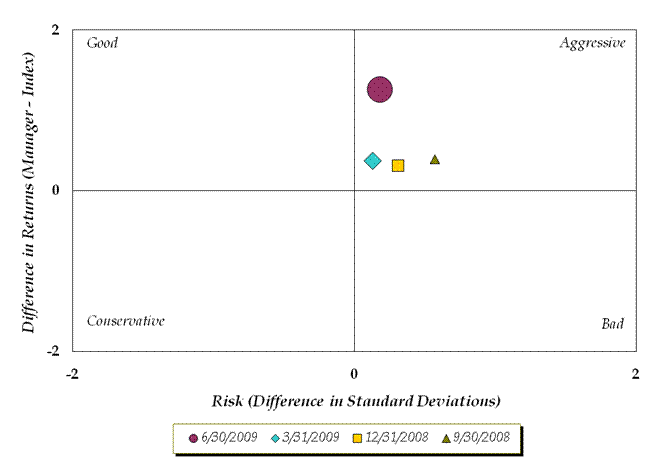Click the purple circle legend marker
Viewport: 659px width, 464px height.
193,439
